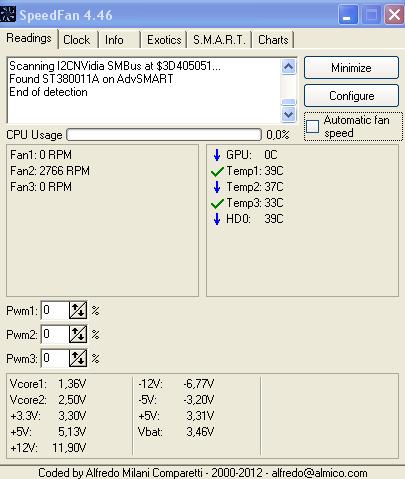Click the SpeedFan app icon in title bar
This screenshot has width=405, height=479.
[x=8, y=14]
